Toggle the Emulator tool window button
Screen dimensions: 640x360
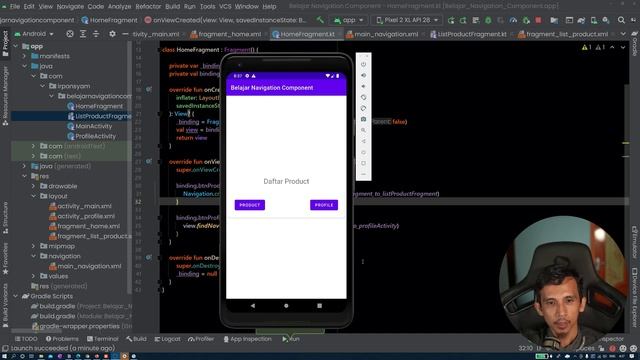635,242
